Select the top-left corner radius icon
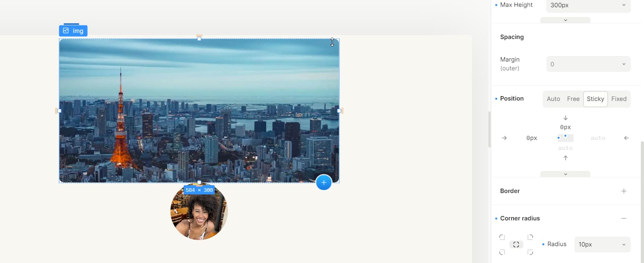Viewport: 644px width, 263px height. tap(502, 237)
